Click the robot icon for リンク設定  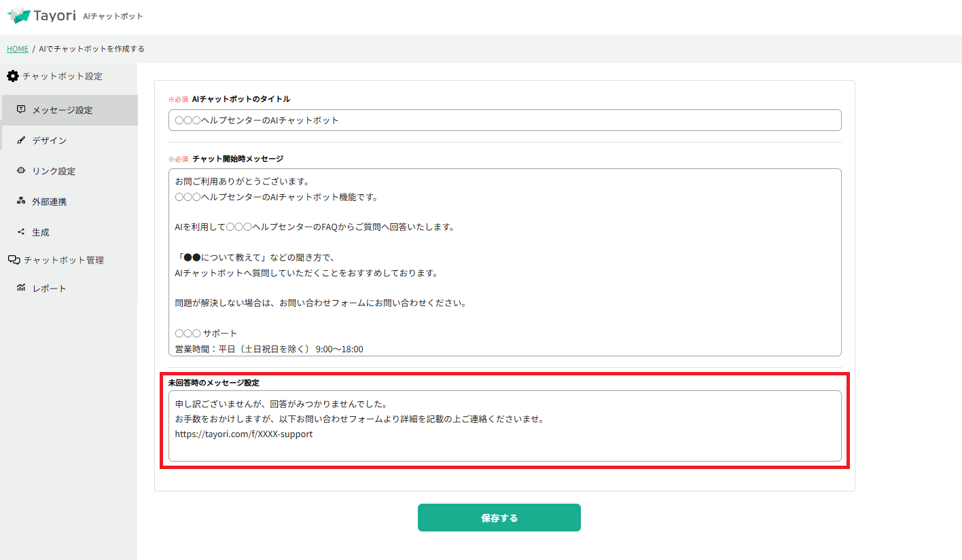[x=21, y=171]
